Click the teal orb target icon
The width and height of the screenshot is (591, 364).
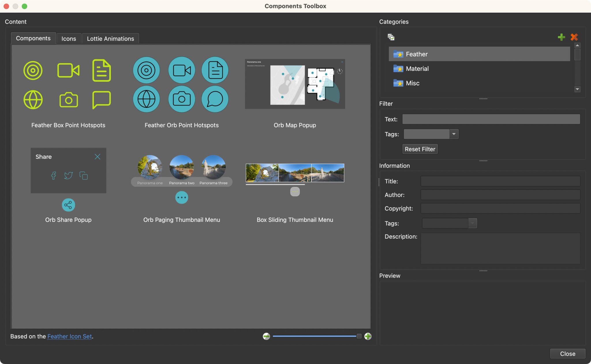point(146,70)
